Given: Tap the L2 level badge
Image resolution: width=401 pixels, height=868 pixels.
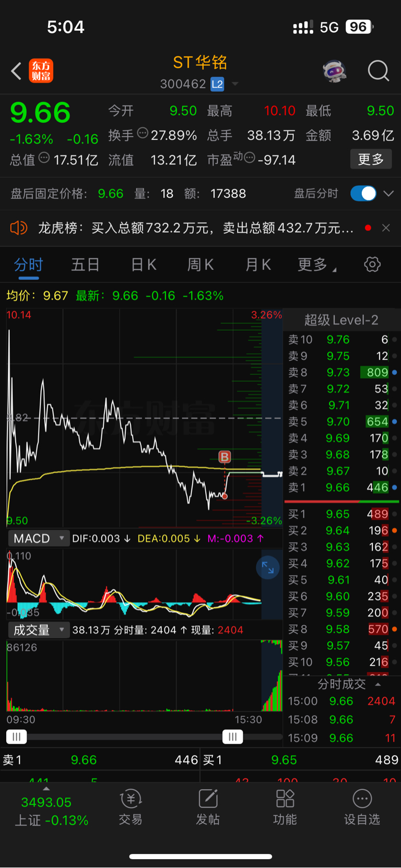Looking at the screenshot, I should pyautogui.click(x=217, y=84).
